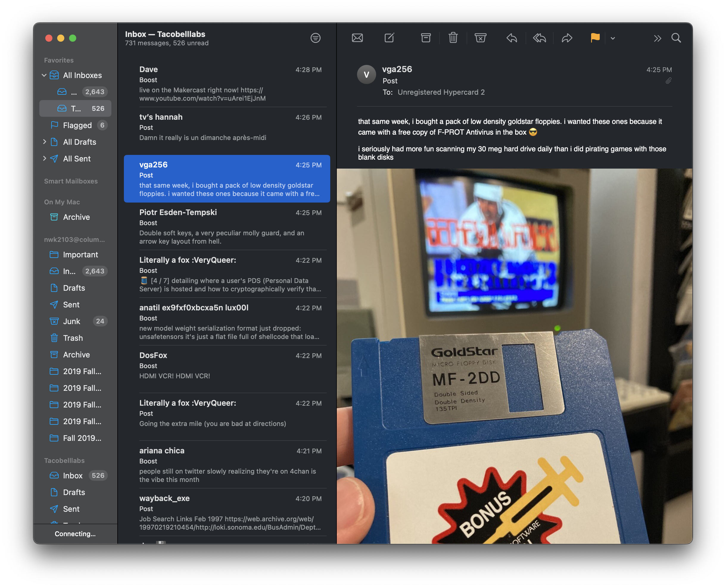Select the Flagged mailbox

click(77, 125)
